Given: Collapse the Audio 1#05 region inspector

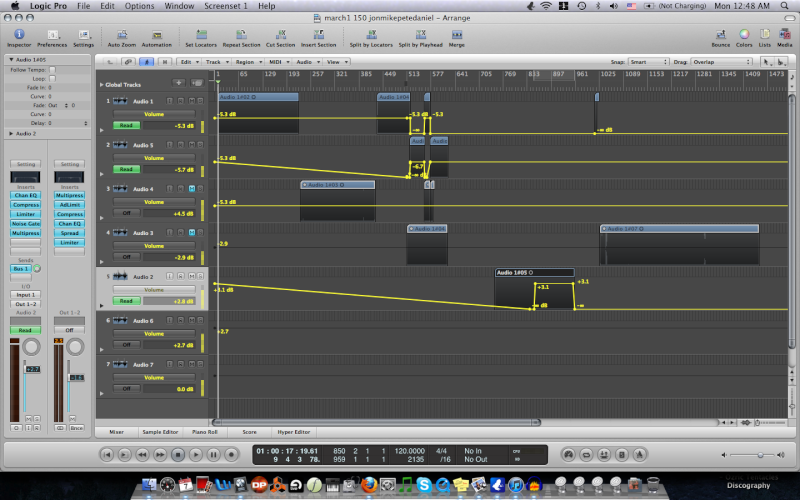Looking at the screenshot, I should (11, 60).
